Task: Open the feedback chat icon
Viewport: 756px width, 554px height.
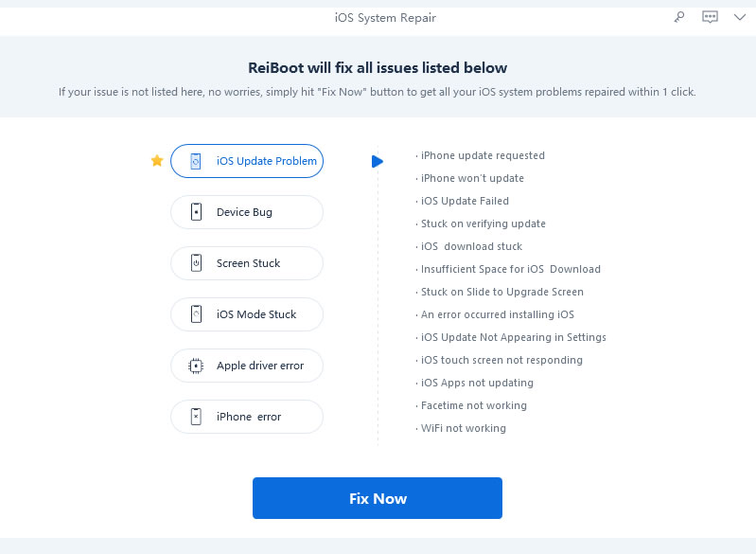Action: [710, 17]
